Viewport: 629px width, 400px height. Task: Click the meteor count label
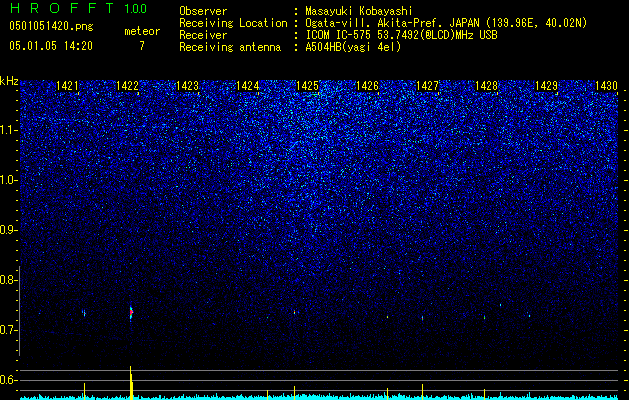coord(142,31)
